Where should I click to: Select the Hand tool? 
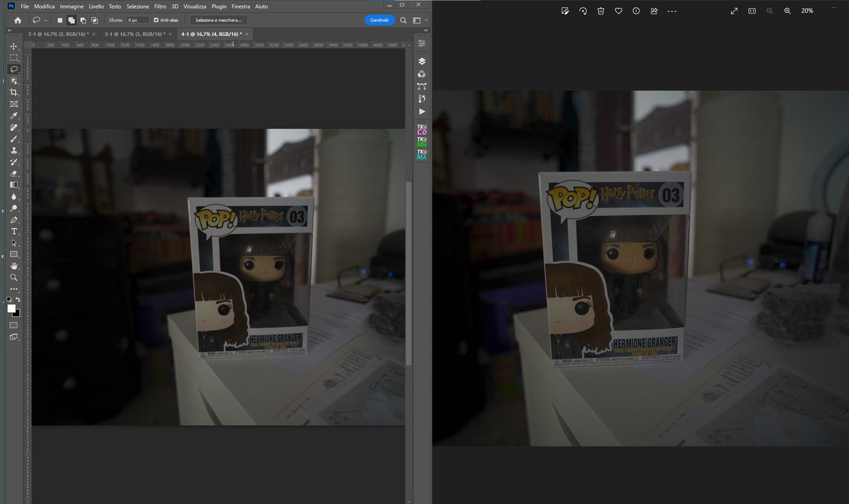pos(14,266)
